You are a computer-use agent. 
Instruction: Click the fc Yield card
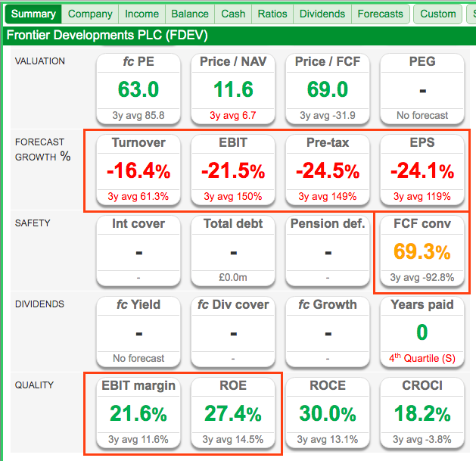tap(138, 332)
